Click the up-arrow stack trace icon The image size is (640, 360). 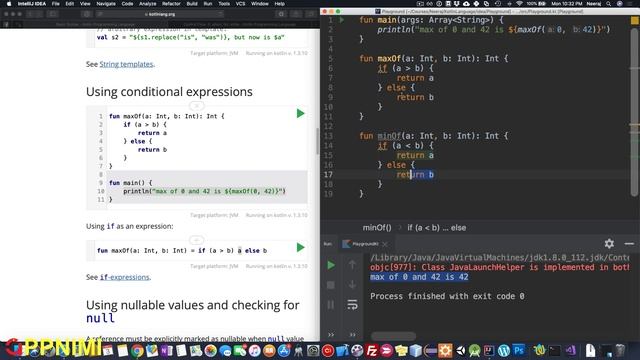click(x=352, y=265)
